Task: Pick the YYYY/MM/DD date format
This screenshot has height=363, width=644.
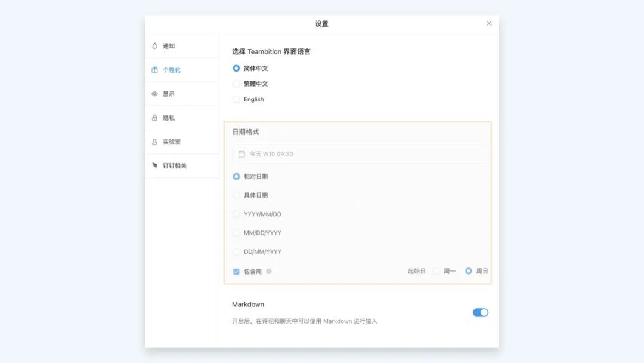Action: [236, 214]
